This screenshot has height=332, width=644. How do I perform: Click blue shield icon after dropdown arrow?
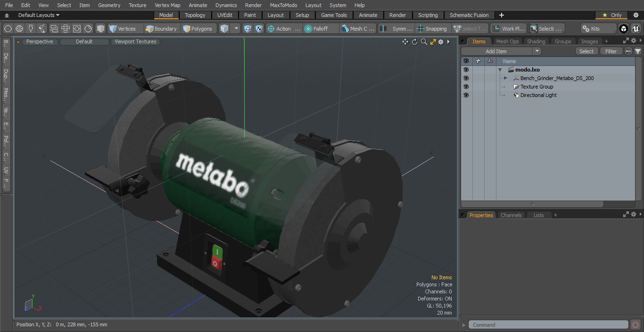[248, 29]
